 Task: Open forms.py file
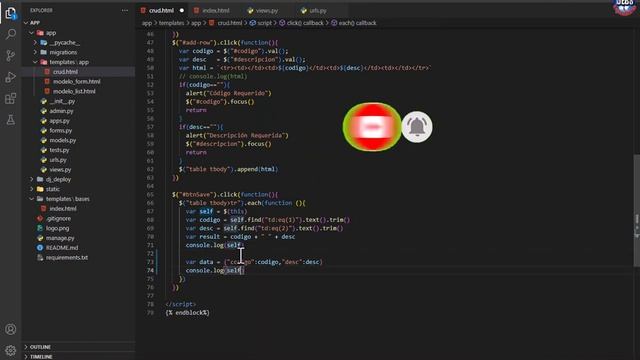[x=60, y=131]
